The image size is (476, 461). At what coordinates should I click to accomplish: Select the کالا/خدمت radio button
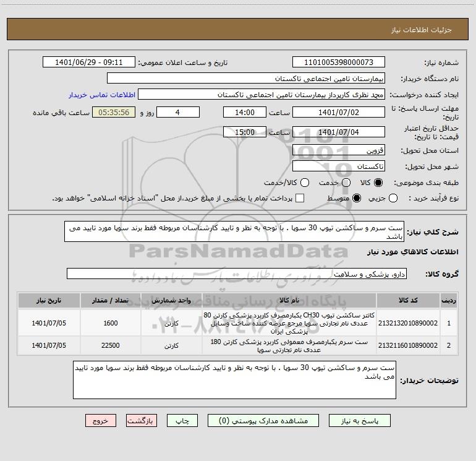[x=305, y=183]
